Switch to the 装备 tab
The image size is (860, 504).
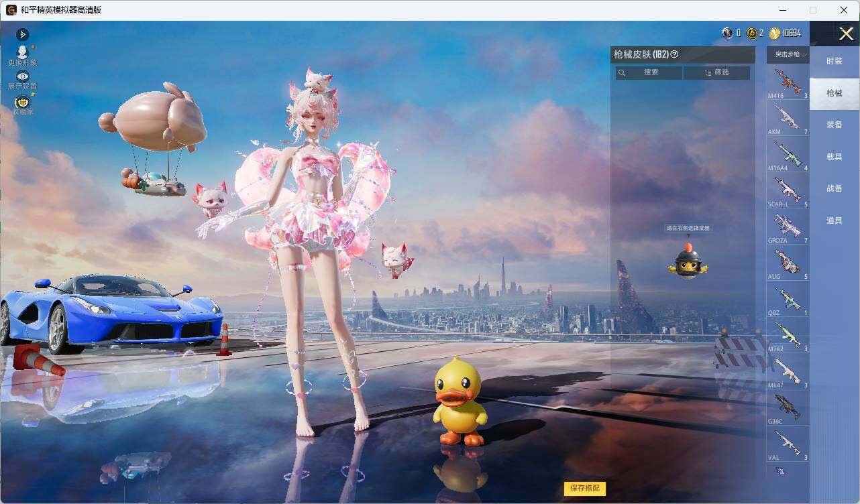pyautogui.click(x=834, y=125)
